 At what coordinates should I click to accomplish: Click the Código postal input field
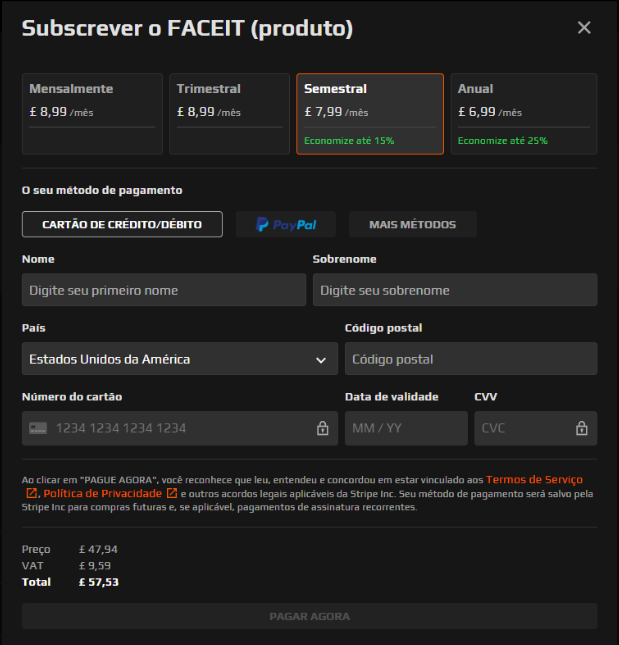(x=470, y=359)
